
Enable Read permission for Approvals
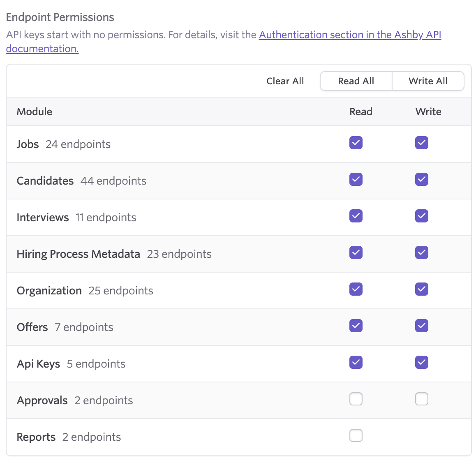click(x=356, y=399)
